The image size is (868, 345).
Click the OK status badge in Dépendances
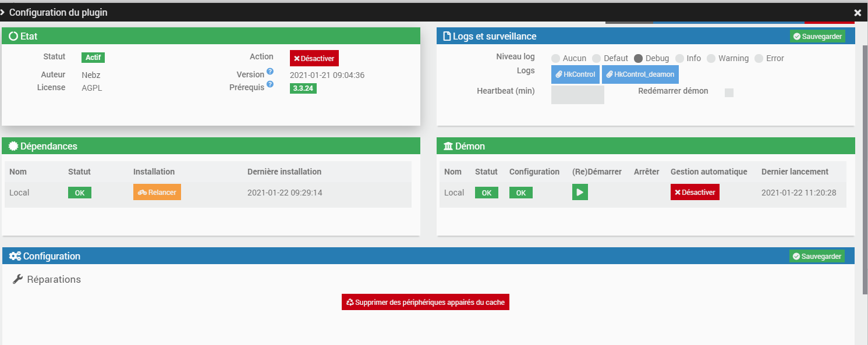coord(80,193)
